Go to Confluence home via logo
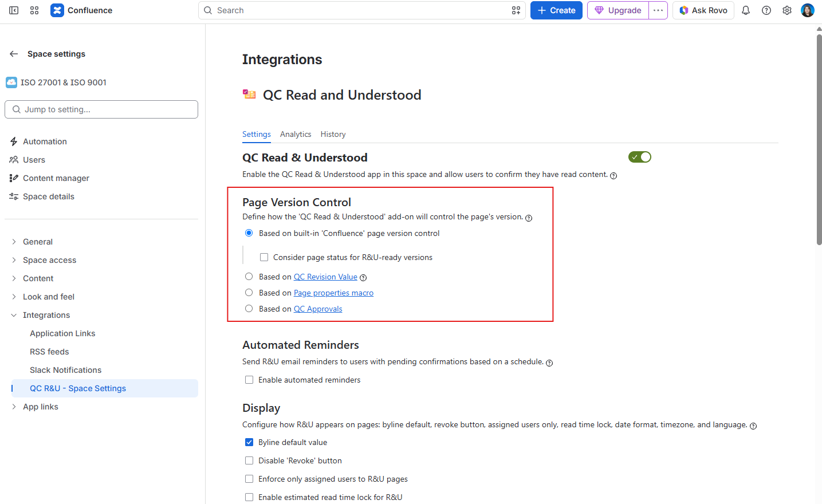This screenshot has width=822, height=504. tap(81, 10)
